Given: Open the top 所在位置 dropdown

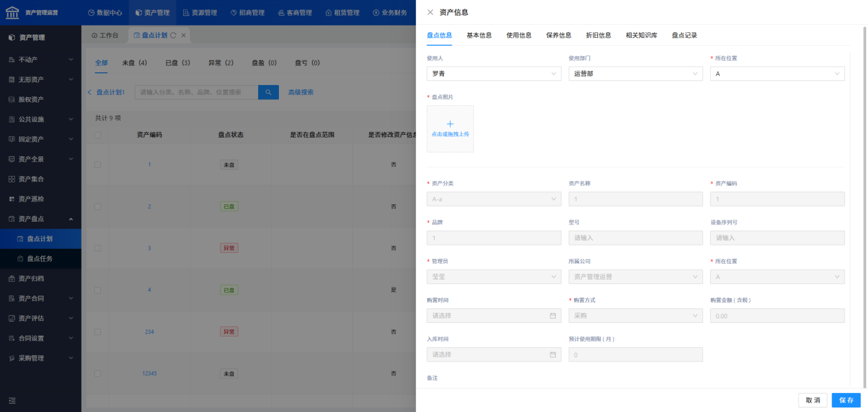Looking at the screenshot, I should tap(777, 73).
